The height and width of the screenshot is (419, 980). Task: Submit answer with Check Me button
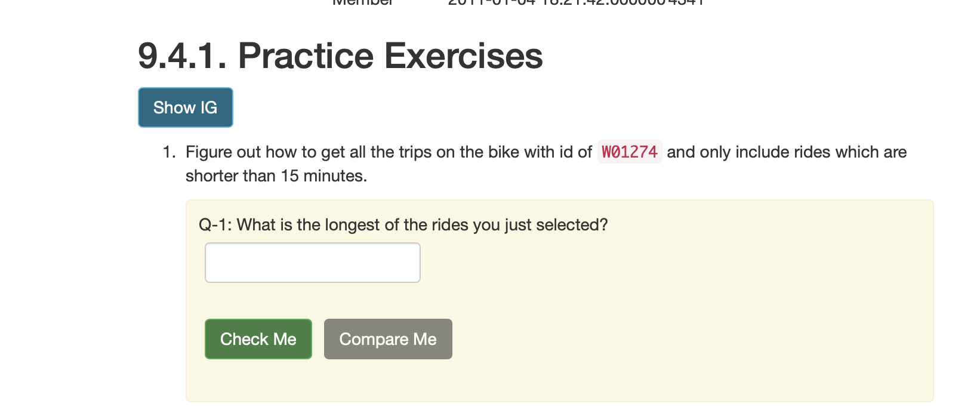[258, 339]
